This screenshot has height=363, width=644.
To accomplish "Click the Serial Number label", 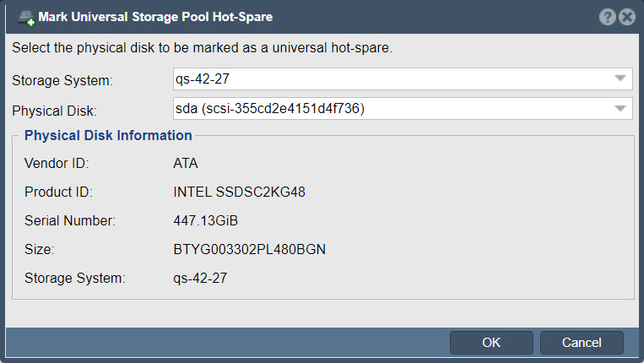I will 70,220.
